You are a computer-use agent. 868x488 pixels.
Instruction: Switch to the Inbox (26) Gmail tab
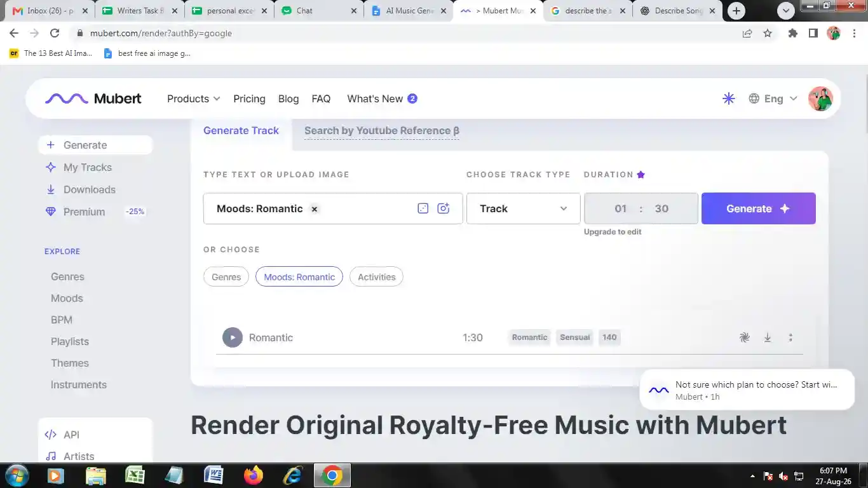[51, 11]
